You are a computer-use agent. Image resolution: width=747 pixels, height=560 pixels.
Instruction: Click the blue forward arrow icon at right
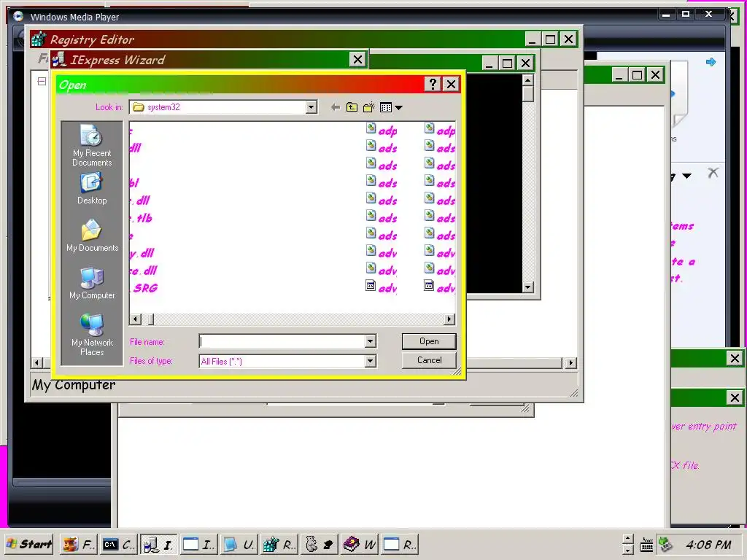click(x=711, y=62)
